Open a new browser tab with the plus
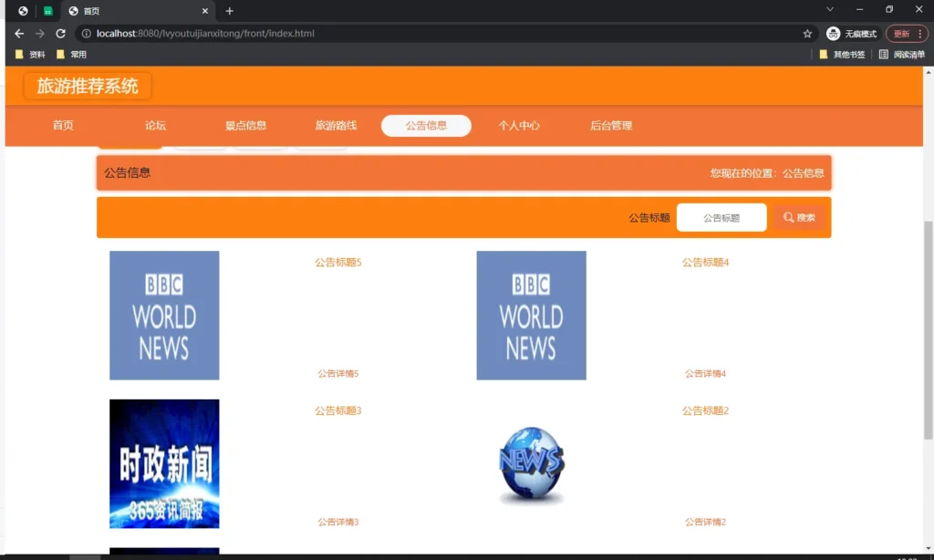934x560 pixels. (x=228, y=11)
